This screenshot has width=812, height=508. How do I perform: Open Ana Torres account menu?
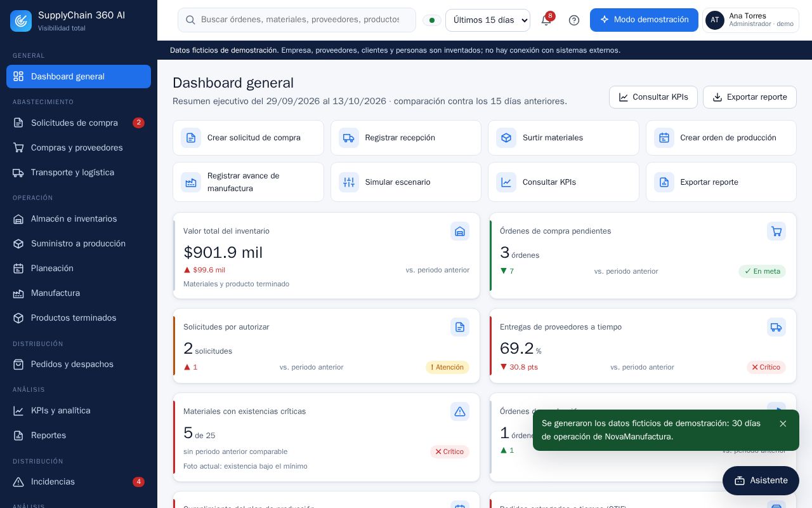coord(750,20)
